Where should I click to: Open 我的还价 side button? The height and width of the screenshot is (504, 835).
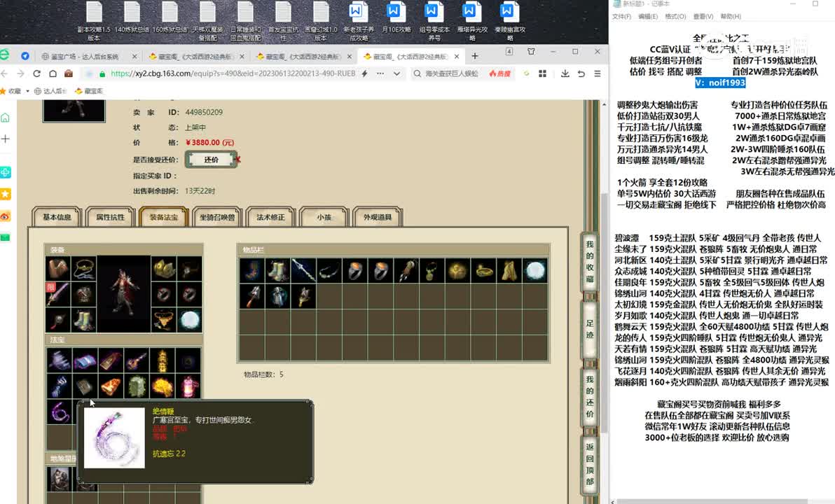[x=590, y=396]
